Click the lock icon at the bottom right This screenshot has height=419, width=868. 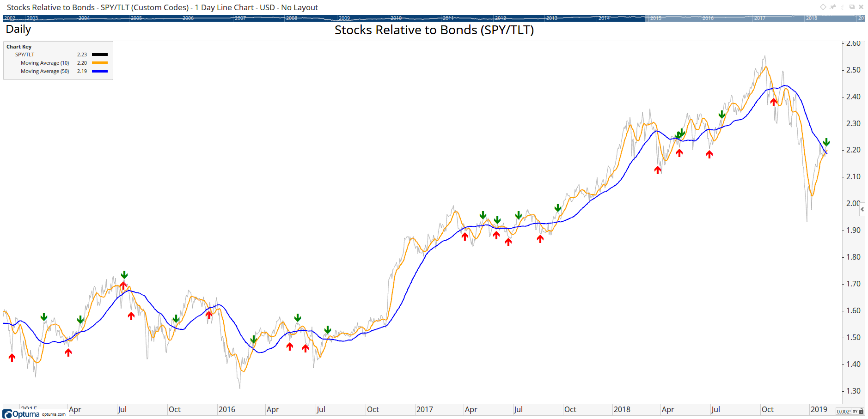[x=861, y=411]
